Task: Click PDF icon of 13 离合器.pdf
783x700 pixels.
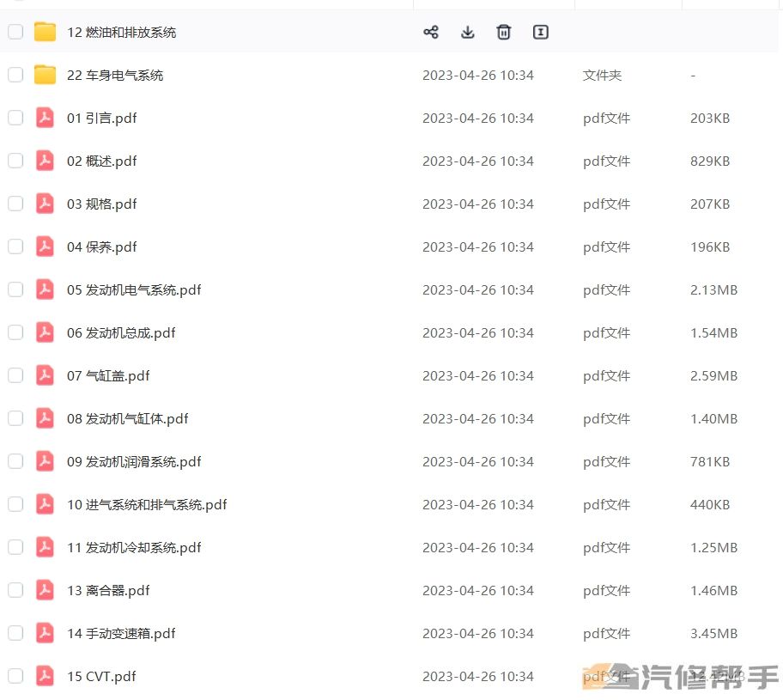Action: (45, 591)
